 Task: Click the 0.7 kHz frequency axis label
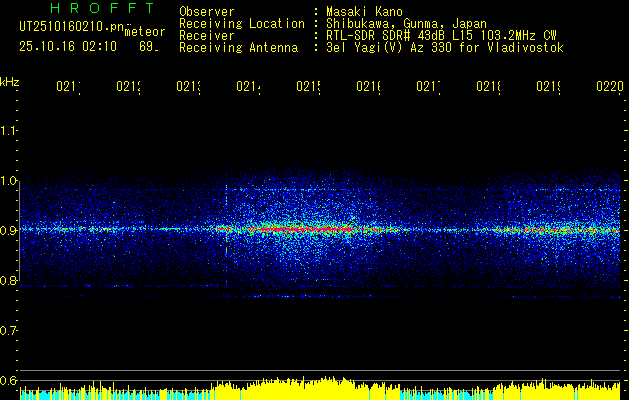(x=8, y=330)
